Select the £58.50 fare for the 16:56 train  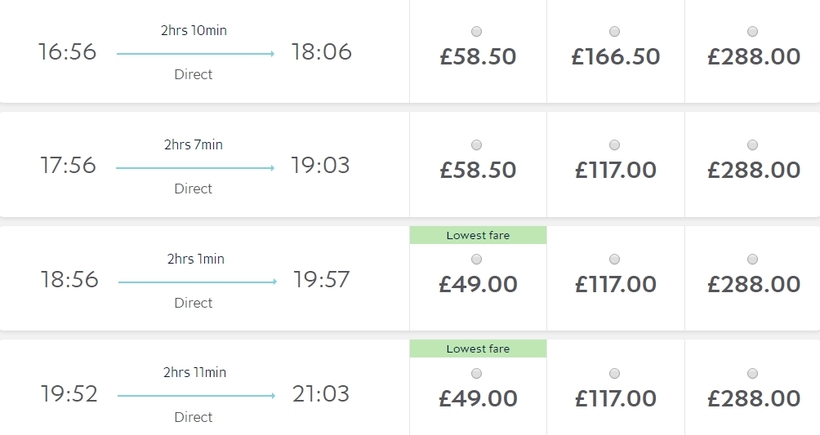[476, 31]
